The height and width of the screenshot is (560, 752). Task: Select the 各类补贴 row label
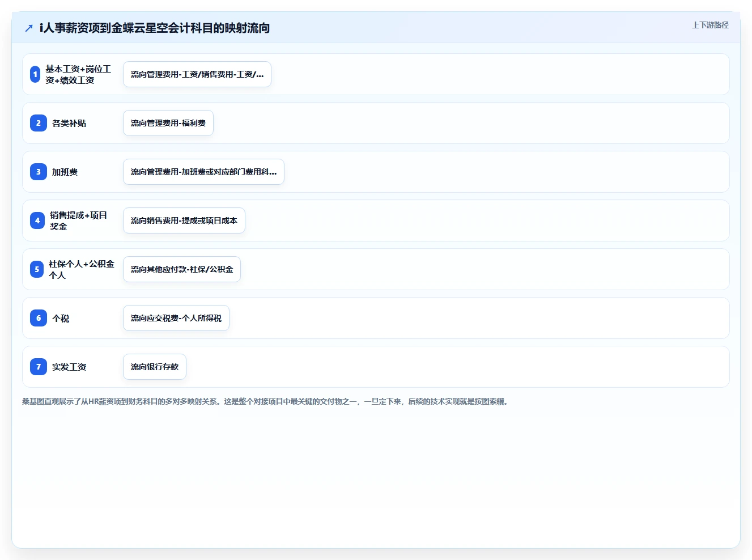click(x=69, y=123)
